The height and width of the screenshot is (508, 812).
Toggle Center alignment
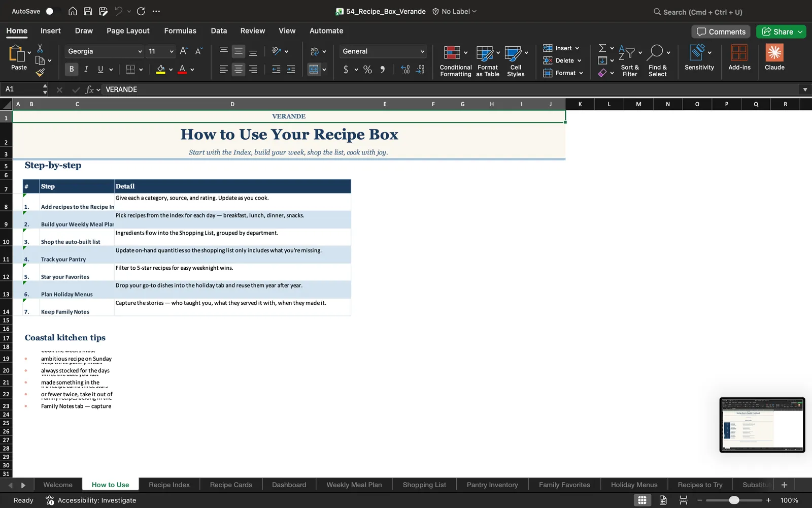[x=238, y=69]
